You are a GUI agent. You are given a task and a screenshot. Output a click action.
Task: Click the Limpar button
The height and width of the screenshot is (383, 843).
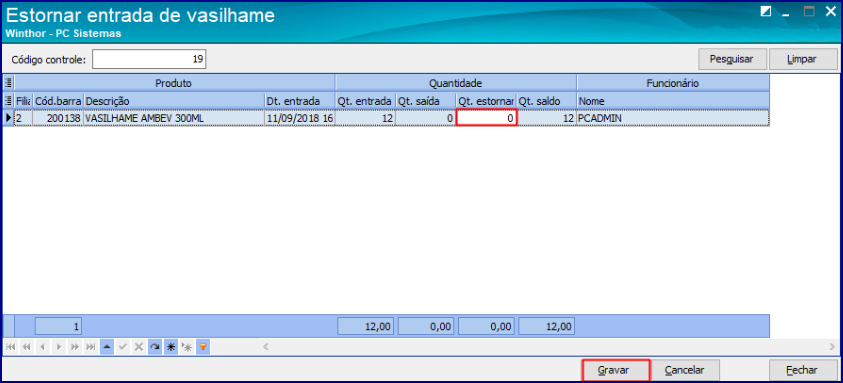click(x=803, y=59)
